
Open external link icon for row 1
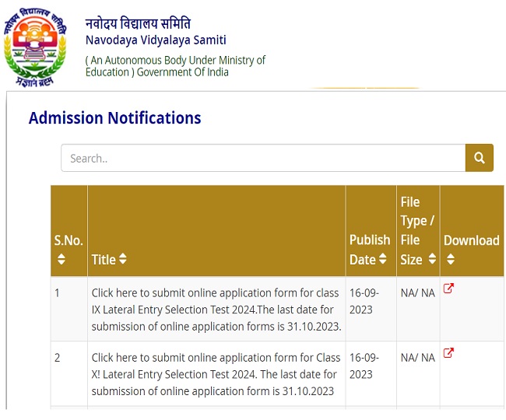coord(448,289)
